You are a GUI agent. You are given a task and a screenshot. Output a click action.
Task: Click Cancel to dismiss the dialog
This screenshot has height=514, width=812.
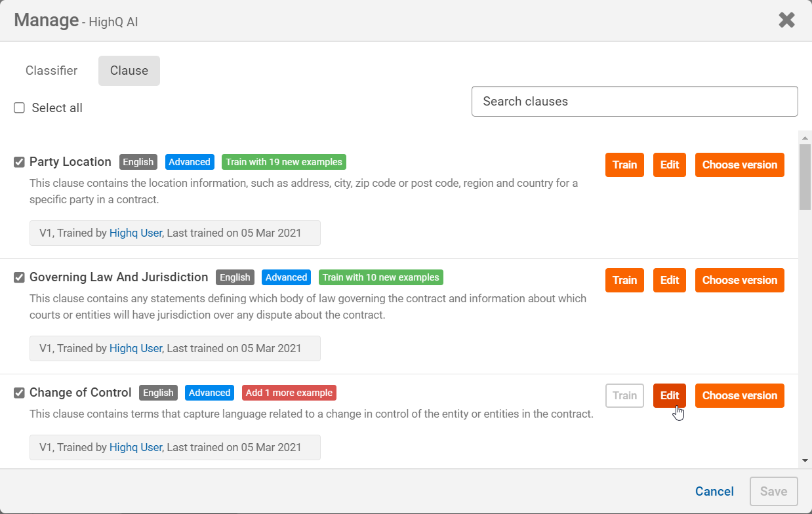click(714, 492)
